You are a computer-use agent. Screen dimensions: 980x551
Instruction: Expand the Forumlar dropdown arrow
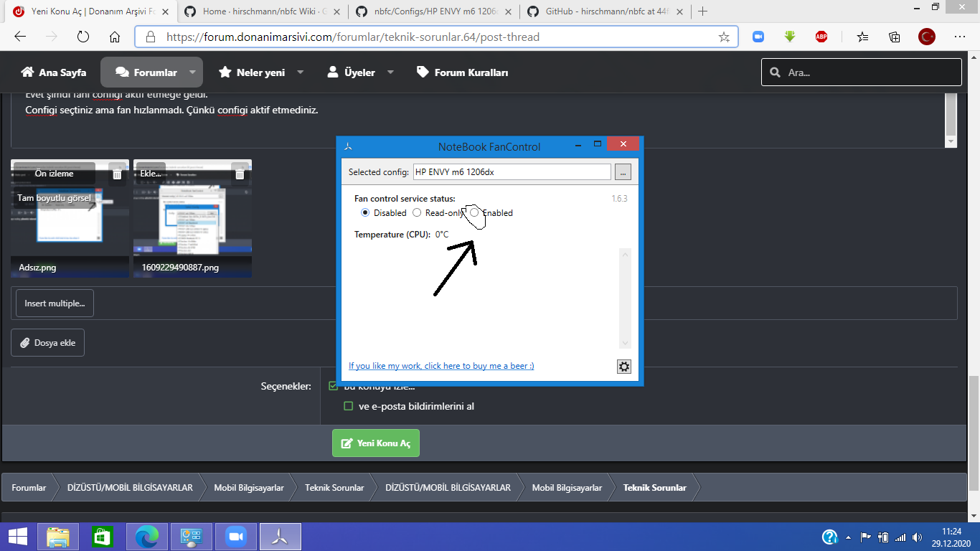click(x=192, y=72)
